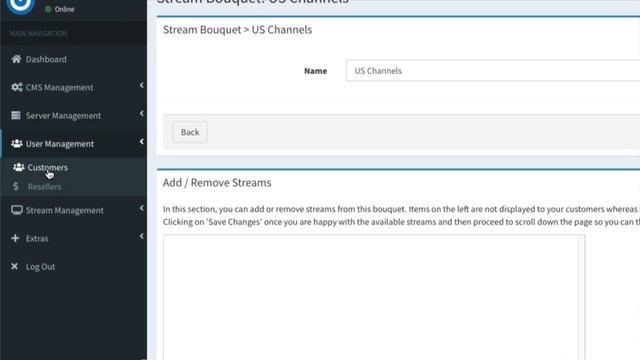Click the Resellers dollar icon

click(16, 187)
